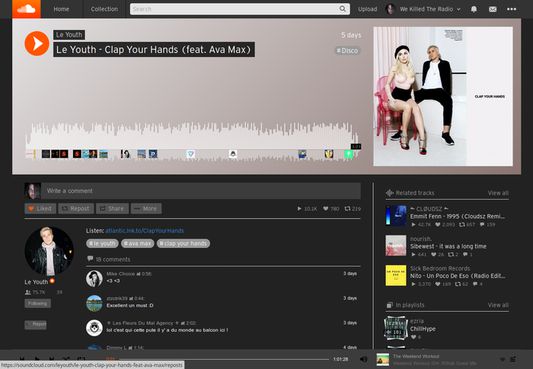Image resolution: width=533 pixels, height=369 pixels.
Task: Click green avatar comment marker on waveform
Action: 349,154
